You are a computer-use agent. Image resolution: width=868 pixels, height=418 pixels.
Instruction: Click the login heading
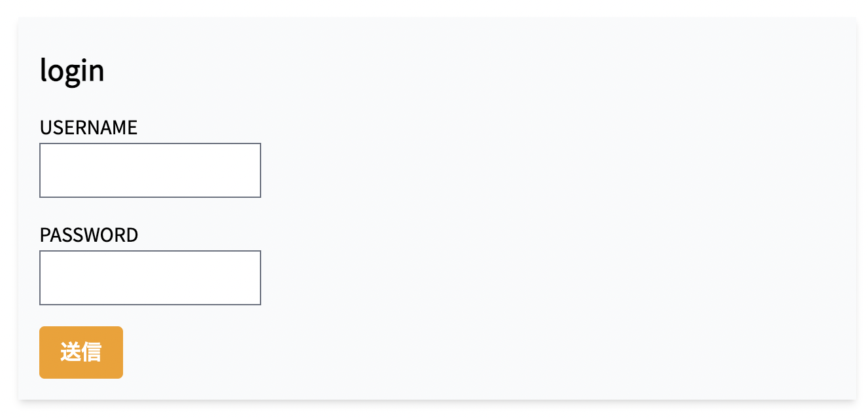(x=72, y=71)
